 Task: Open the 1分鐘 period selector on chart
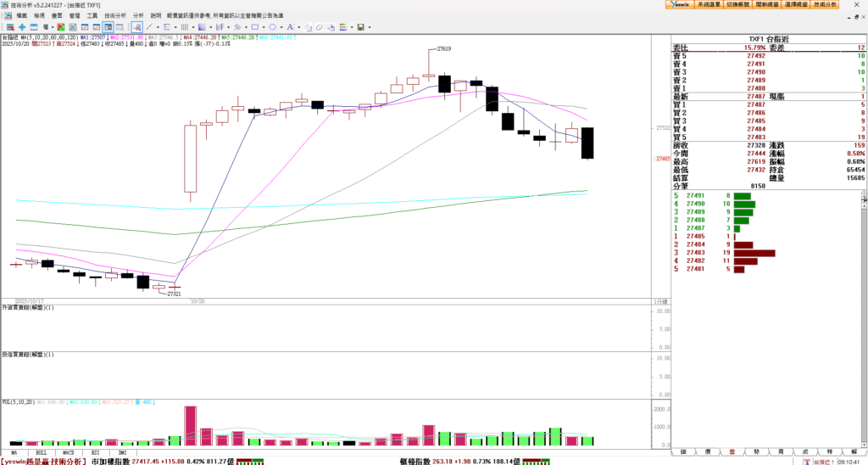659,301
